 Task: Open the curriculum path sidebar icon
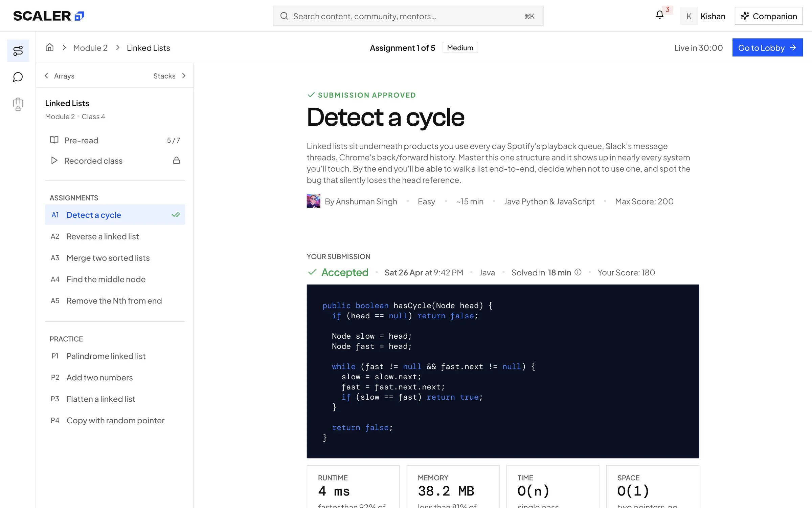[18, 51]
